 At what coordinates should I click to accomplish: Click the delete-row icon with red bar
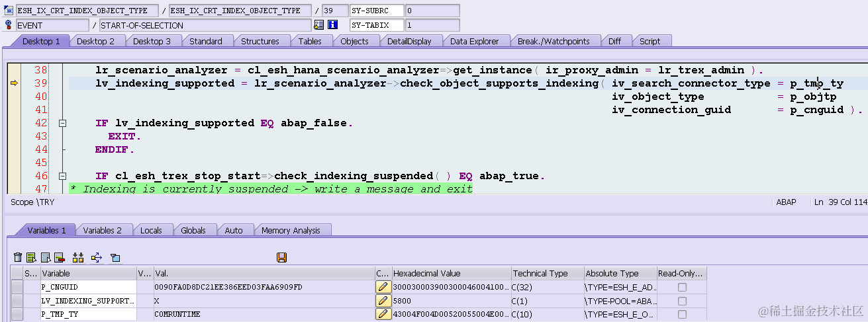59,257
